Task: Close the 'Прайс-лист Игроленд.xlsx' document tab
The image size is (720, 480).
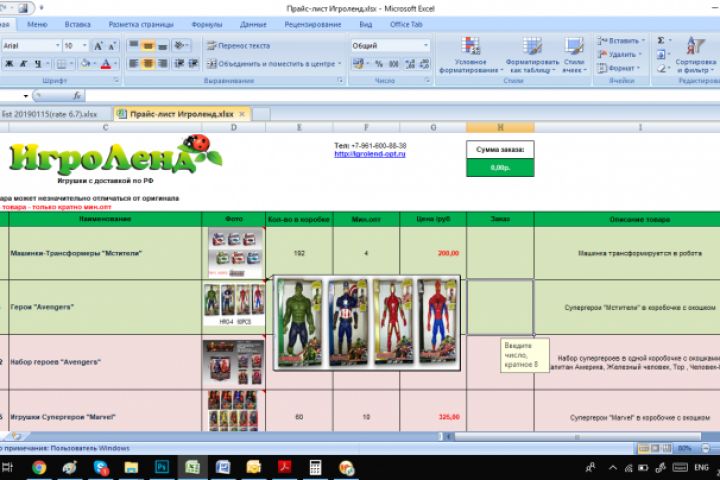Action: tap(242, 114)
